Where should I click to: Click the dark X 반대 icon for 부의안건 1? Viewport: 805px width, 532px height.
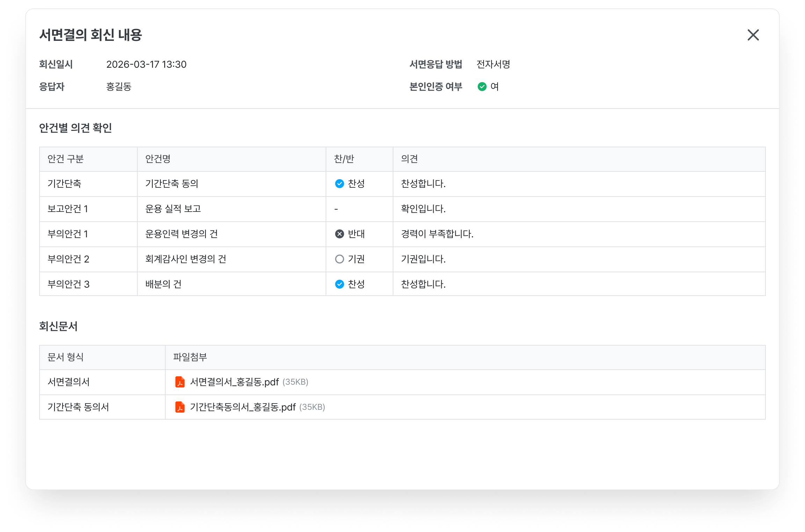point(339,234)
